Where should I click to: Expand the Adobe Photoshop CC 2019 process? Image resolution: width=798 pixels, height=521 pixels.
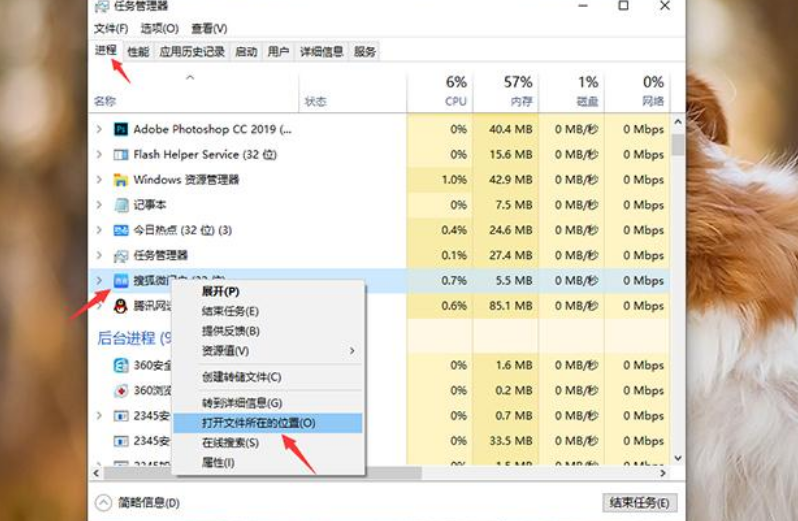(99, 129)
